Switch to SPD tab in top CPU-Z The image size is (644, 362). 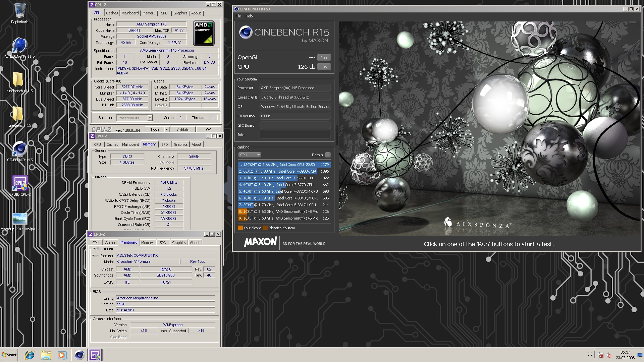164,13
